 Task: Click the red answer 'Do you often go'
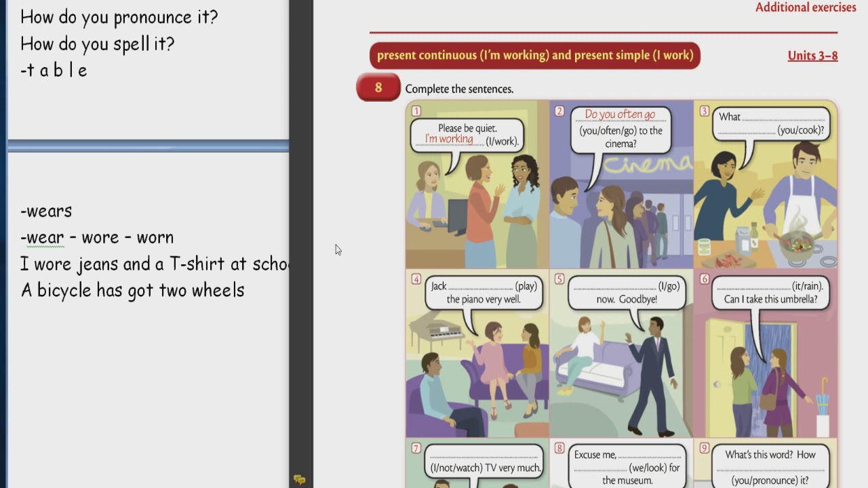[620, 115]
